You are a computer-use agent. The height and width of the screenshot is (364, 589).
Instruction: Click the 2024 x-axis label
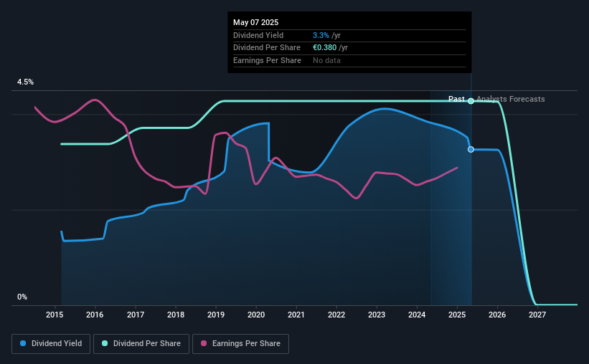(x=417, y=315)
